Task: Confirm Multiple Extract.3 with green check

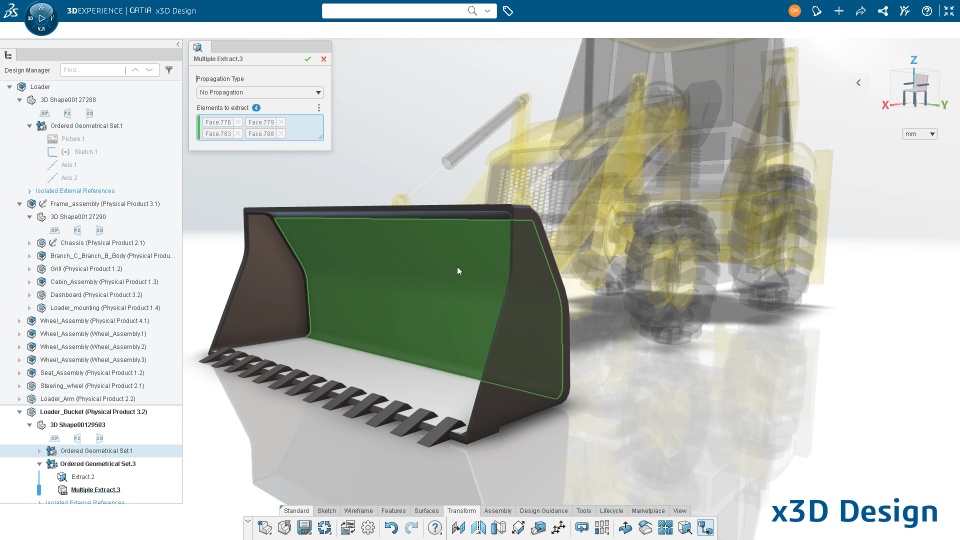Action: tap(307, 59)
